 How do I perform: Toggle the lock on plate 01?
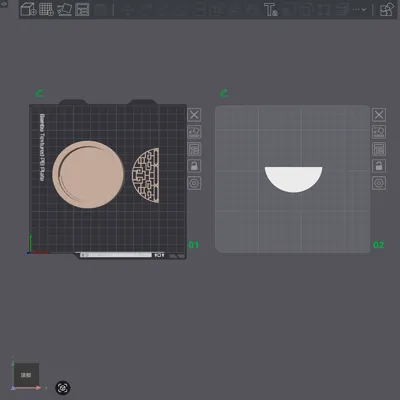(194, 166)
